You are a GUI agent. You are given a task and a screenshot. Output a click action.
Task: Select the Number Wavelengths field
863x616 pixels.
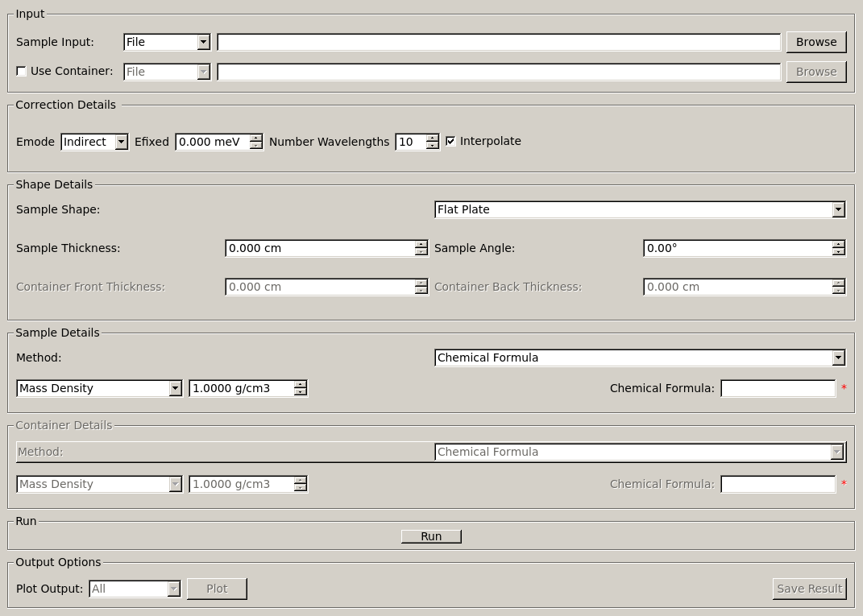tap(410, 142)
